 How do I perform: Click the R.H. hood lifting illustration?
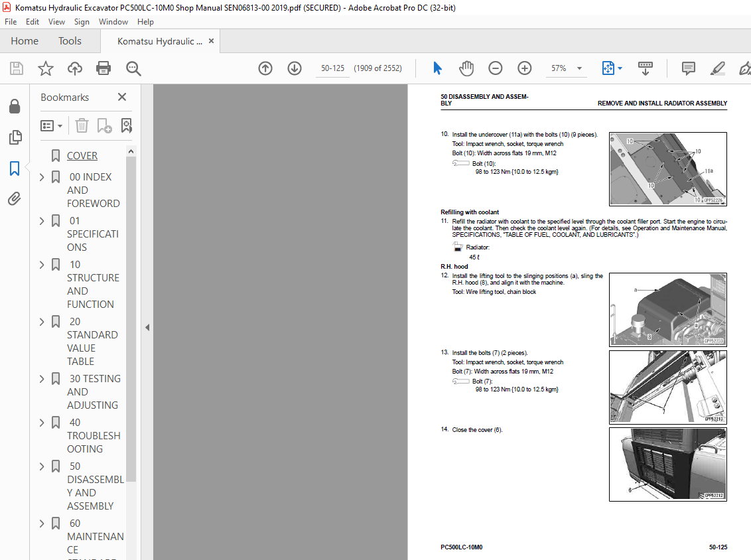(x=667, y=309)
